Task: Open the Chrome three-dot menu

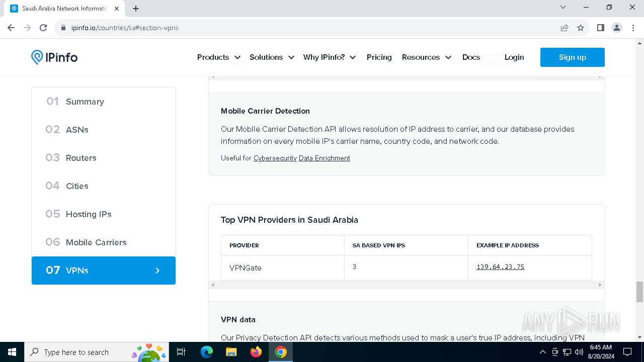Action: (633, 28)
